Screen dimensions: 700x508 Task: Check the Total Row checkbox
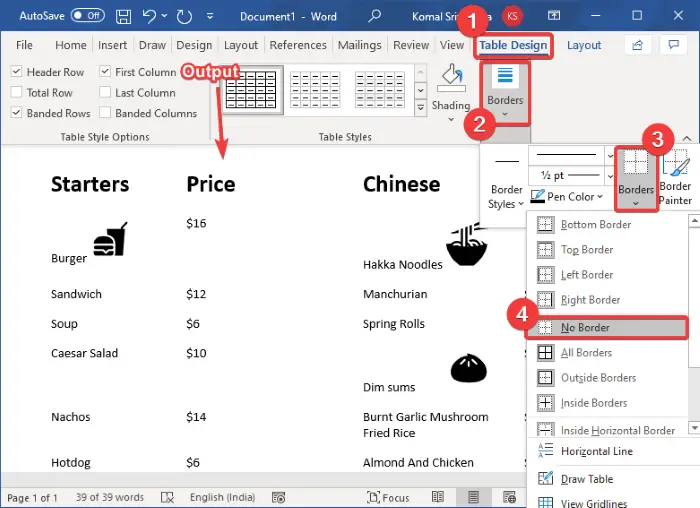pyautogui.click(x=16, y=92)
